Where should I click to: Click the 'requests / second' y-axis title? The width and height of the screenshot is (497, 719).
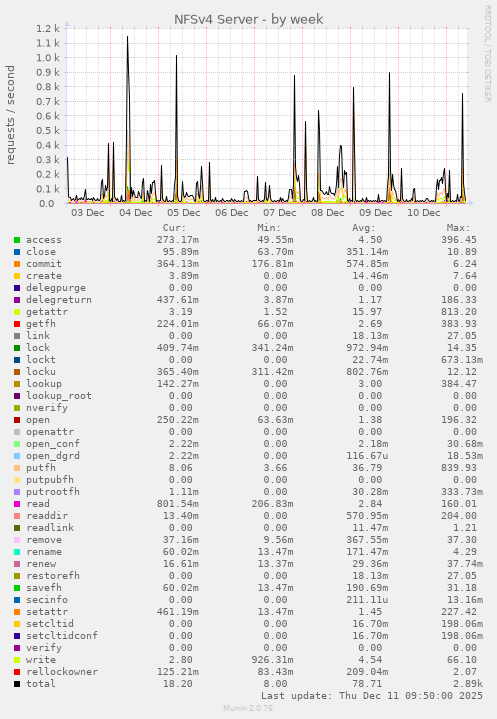(x=10, y=115)
